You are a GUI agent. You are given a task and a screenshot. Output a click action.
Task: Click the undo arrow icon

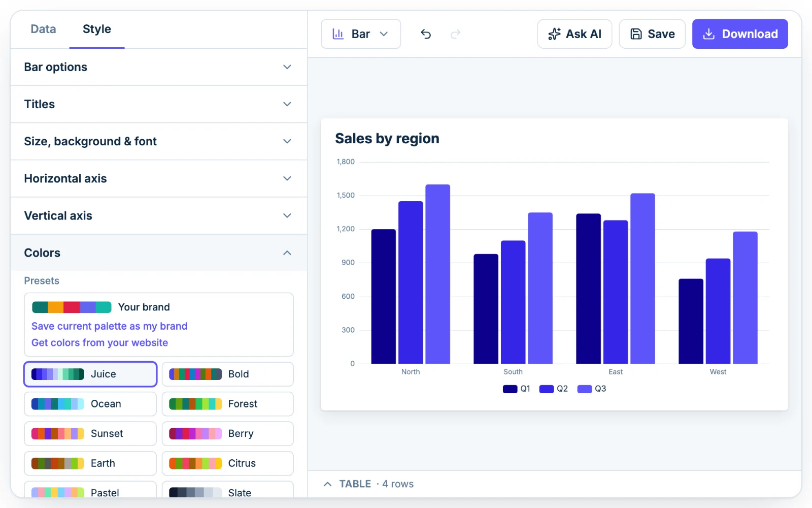pos(426,34)
